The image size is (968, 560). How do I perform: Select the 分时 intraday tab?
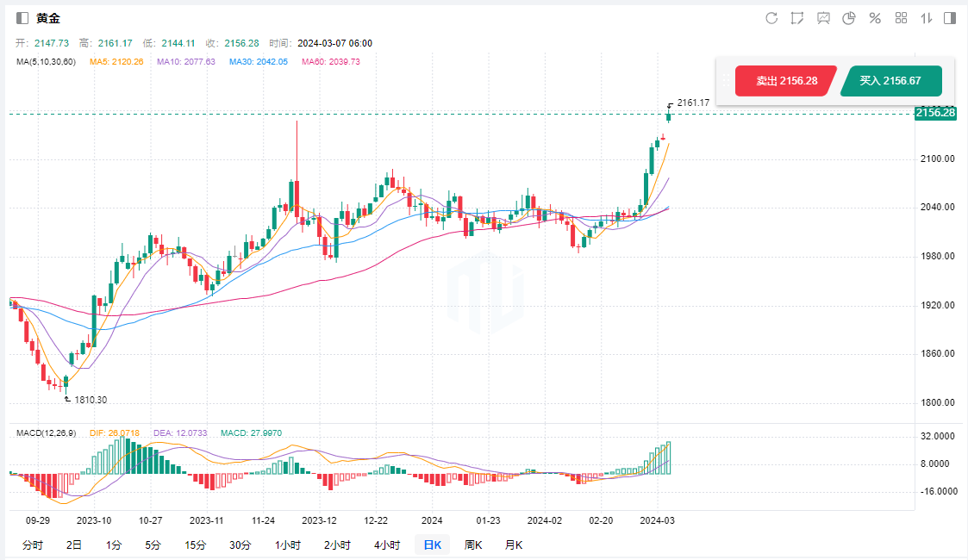click(x=32, y=544)
